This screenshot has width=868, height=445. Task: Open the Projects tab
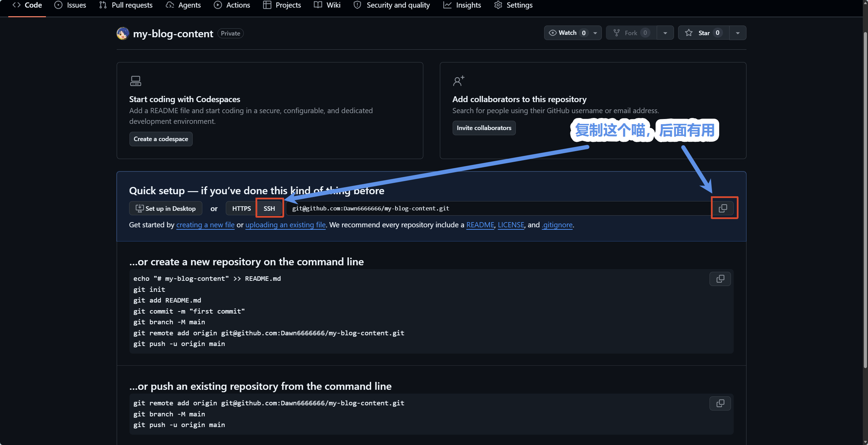click(282, 5)
